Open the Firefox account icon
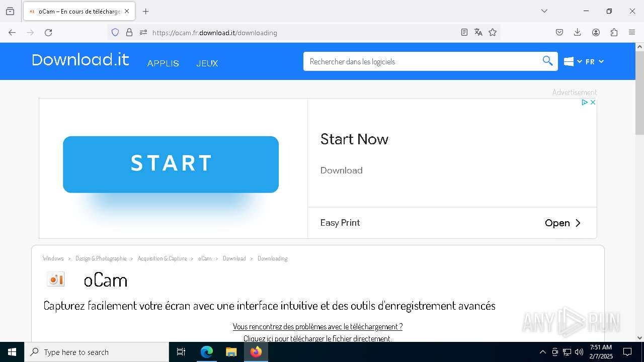644x362 pixels. click(596, 33)
